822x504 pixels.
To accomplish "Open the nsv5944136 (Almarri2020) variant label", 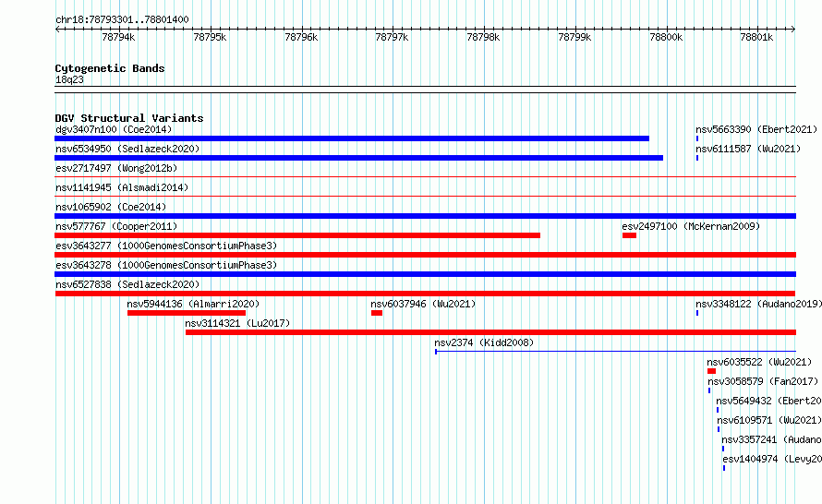I will (x=193, y=304).
